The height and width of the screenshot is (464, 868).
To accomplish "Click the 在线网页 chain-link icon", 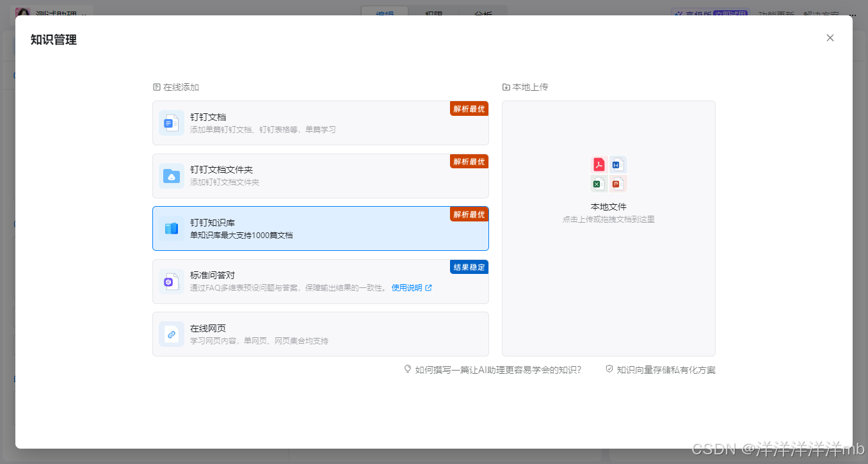I will (x=172, y=334).
